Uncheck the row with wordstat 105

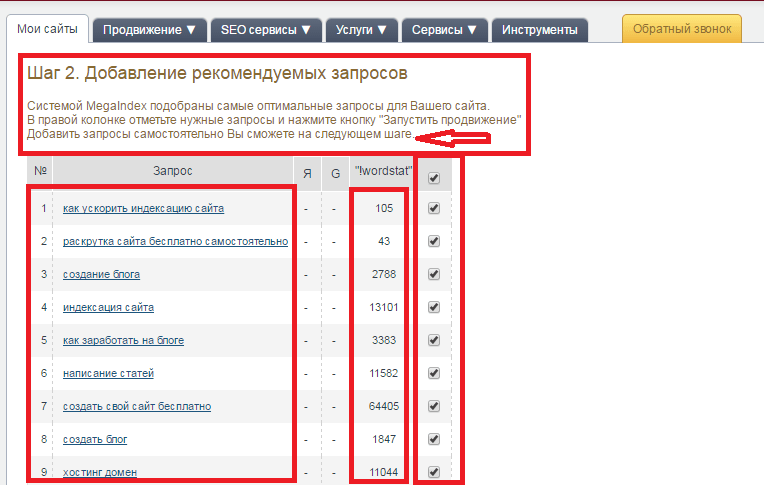(434, 208)
